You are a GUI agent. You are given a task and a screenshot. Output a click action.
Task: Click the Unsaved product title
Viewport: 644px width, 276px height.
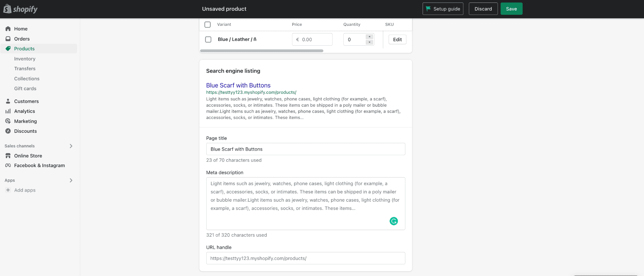tap(224, 9)
